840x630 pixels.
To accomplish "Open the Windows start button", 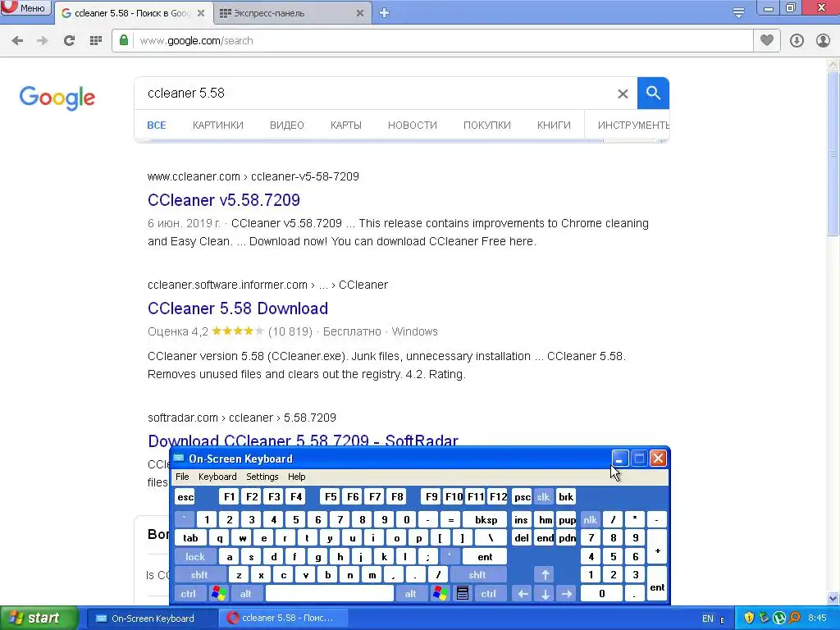I will [39, 619].
